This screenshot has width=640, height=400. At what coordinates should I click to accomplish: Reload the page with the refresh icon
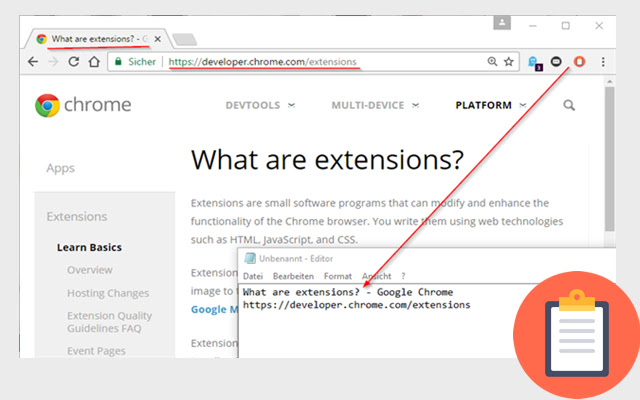[x=73, y=61]
